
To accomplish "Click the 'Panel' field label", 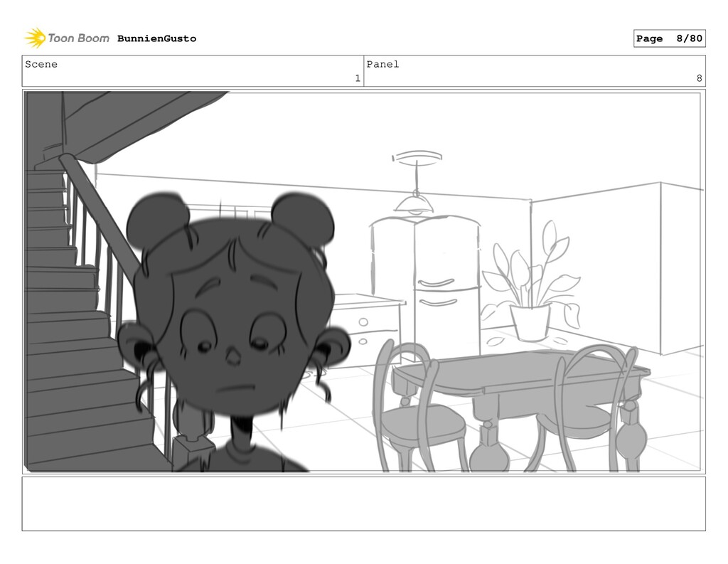I will 382,64.
